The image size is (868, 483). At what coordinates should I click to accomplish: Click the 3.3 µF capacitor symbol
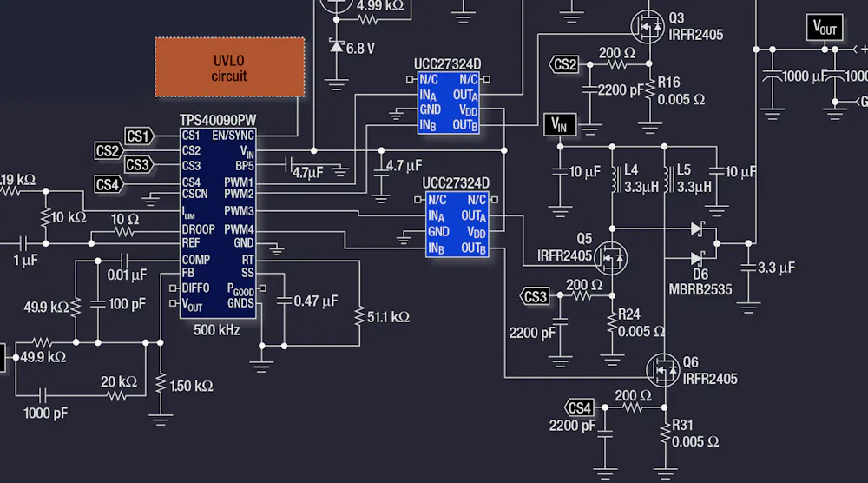[x=748, y=268]
